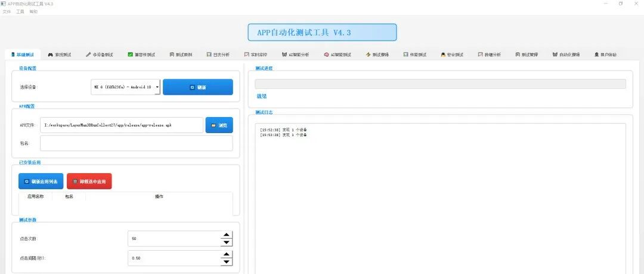The width and height of the screenshot is (644, 274).
Task: Switch to the 性能测试 tab
Action: tap(415, 55)
